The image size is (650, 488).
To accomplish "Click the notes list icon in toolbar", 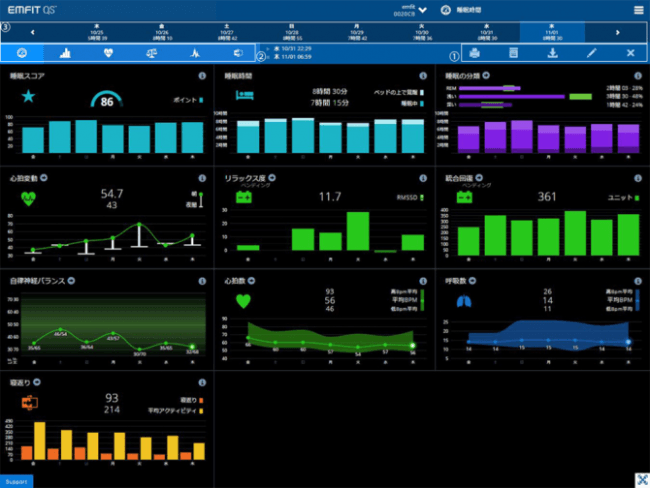I will [514, 52].
